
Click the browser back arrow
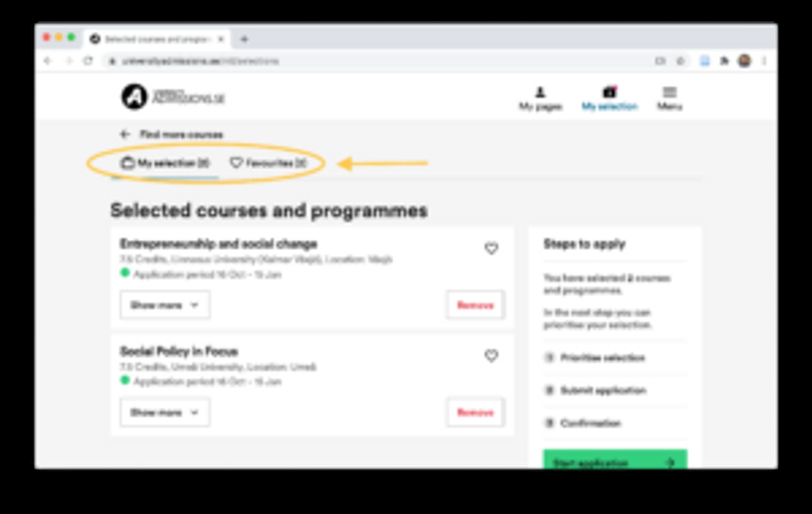point(47,61)
